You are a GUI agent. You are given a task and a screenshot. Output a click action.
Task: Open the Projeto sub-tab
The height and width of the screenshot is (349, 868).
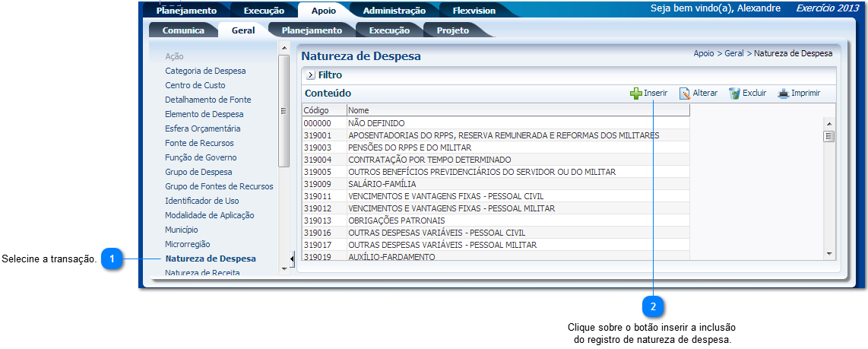[x=452, y=30]
